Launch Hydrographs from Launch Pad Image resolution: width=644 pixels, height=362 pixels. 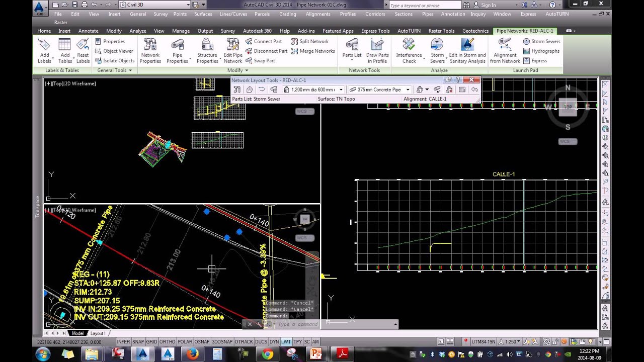(x=541, y=51)
